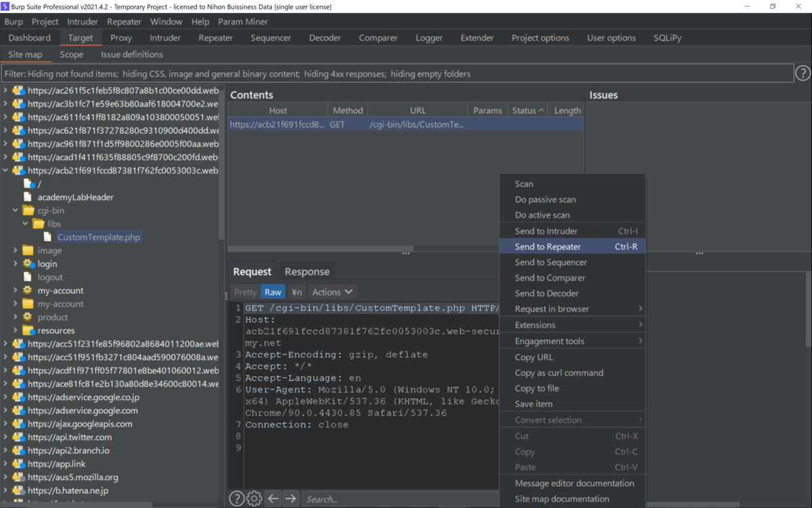
Task: Select the GET CustomTemplate.php contents row
Action: 405,125
